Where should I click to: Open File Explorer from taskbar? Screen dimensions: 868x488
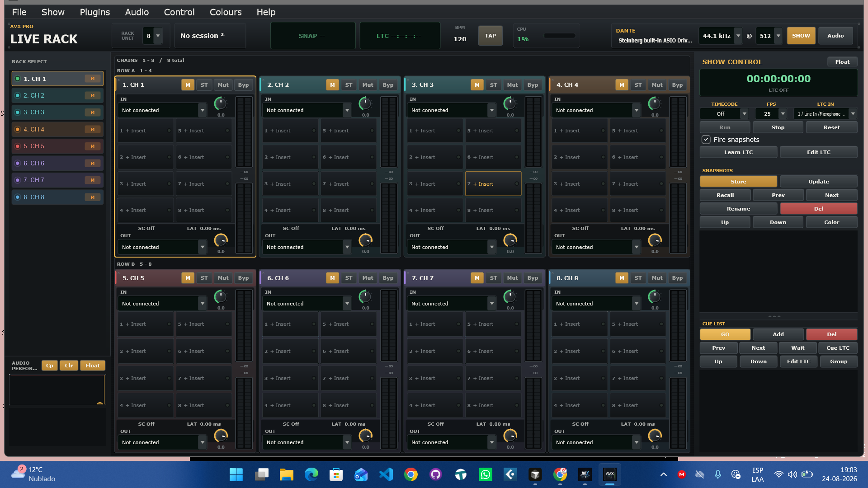click(286, 474)
